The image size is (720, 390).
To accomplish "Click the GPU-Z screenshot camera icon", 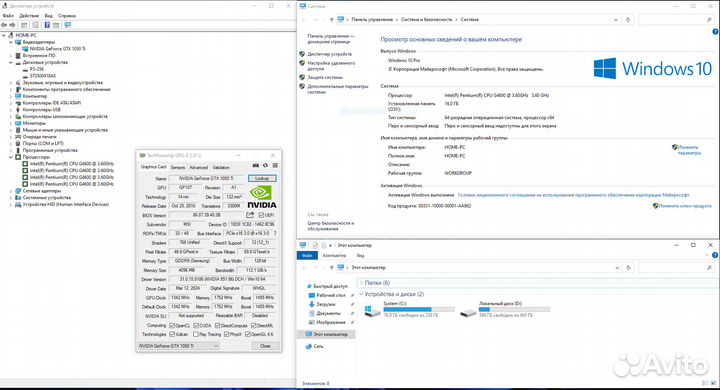I will point(256,165).
